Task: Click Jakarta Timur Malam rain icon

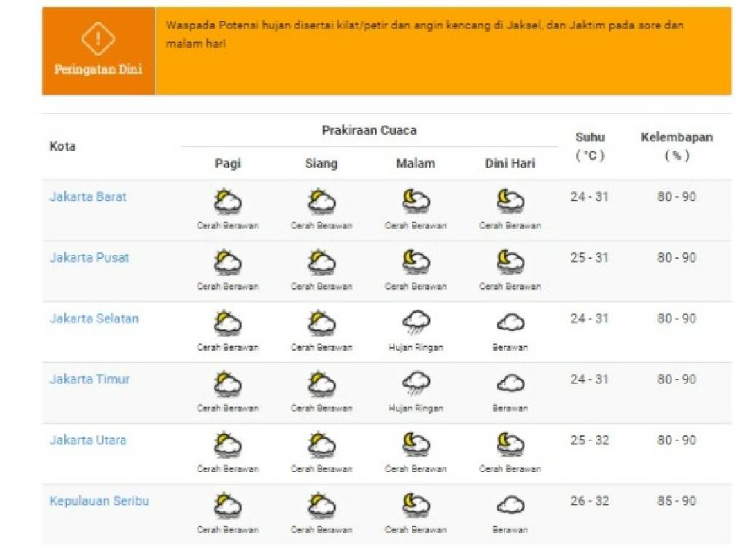Action: [x=416, y=384]
